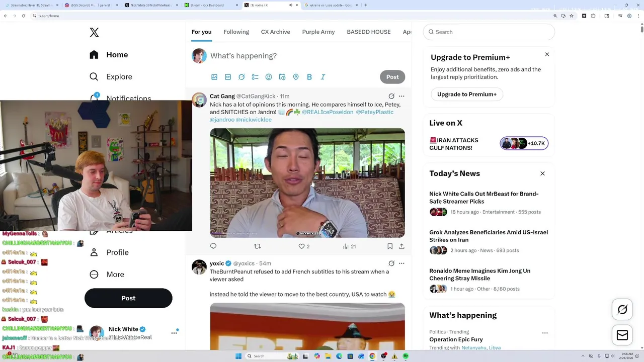Open the Windows Start menu
644x362 pixels.
point(238,356)
